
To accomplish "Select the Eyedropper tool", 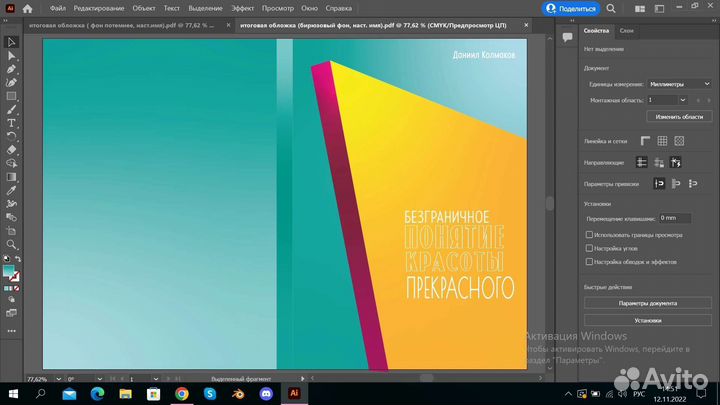I will point(11,189).
